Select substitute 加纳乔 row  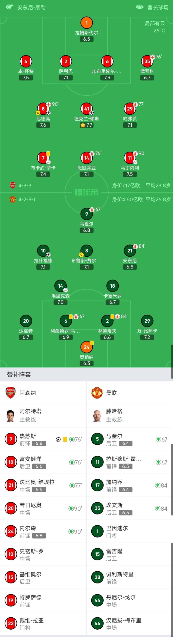point(130,485)
